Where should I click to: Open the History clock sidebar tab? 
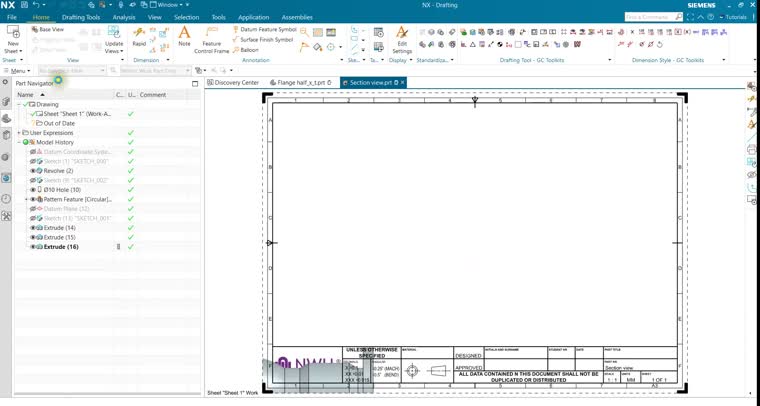pos(6,199)
